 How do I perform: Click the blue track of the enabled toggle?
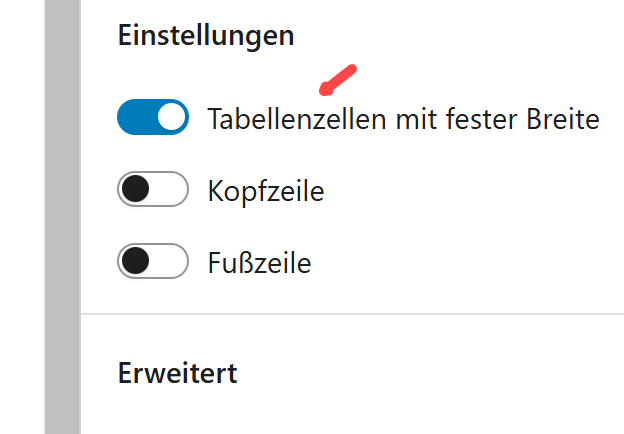pos(135,118)
